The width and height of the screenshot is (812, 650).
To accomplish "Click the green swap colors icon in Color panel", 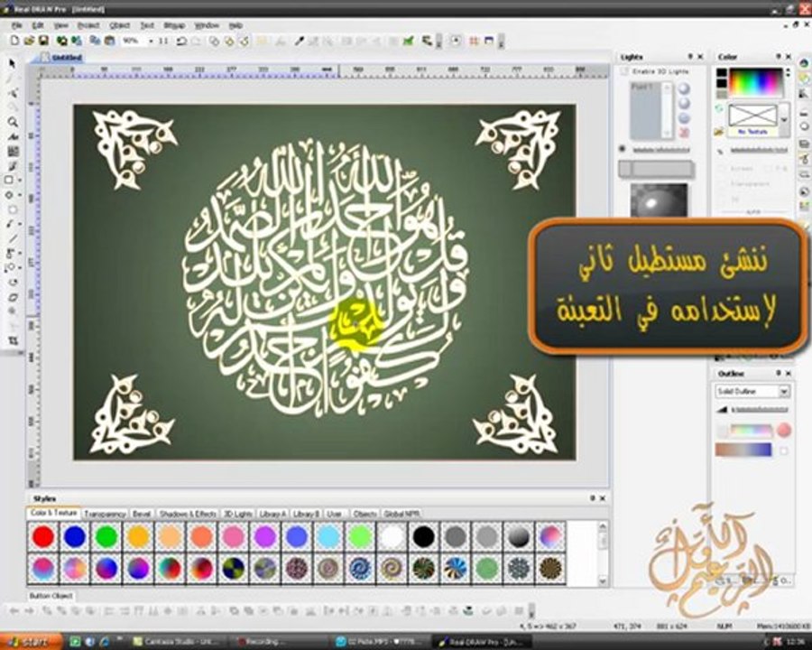I will [x=719, y=108].
